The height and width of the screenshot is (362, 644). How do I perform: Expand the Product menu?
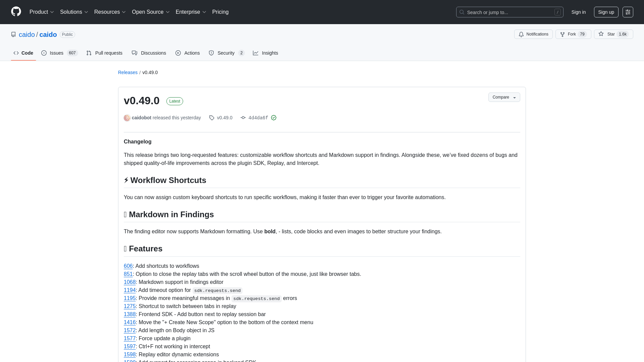[42, 12]
